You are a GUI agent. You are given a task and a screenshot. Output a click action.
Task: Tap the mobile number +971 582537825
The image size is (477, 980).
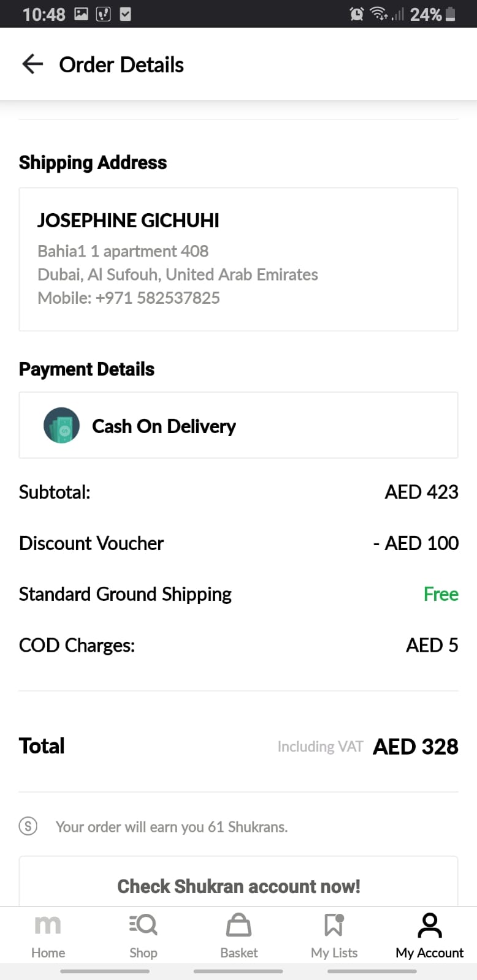(x=158, y=298)
